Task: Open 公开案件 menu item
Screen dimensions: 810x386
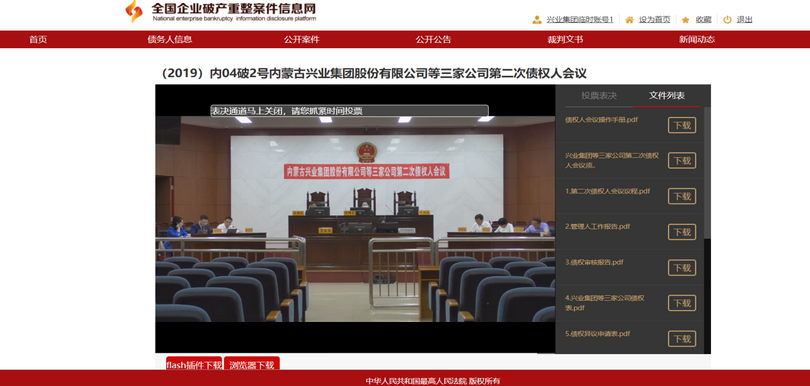Action: pyautogui.click(x=301, y=39)
